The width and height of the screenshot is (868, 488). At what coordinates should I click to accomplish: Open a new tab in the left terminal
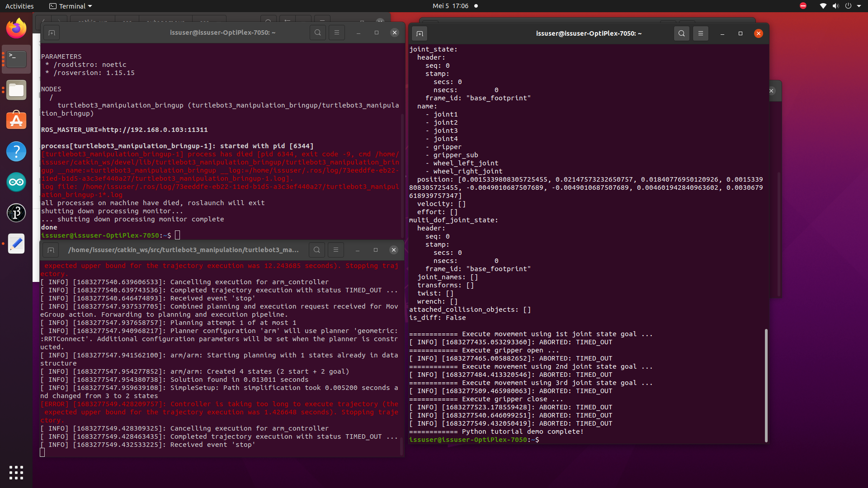point(51,32)
